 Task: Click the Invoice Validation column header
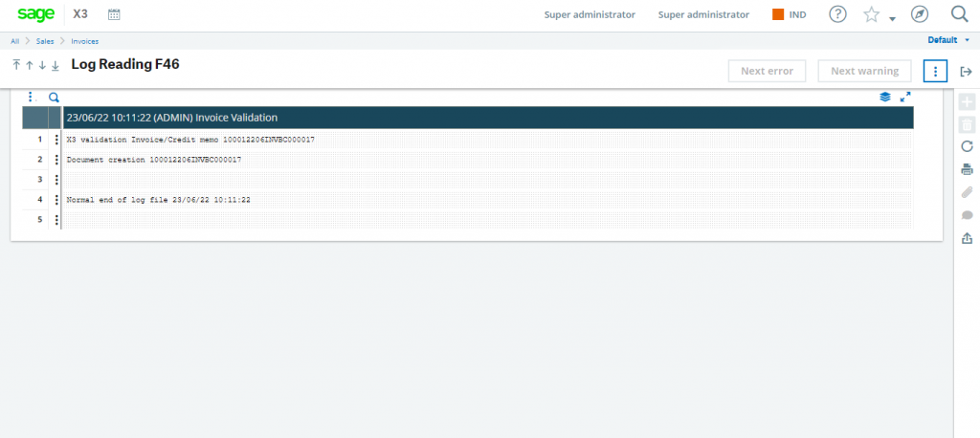point(487,118)
